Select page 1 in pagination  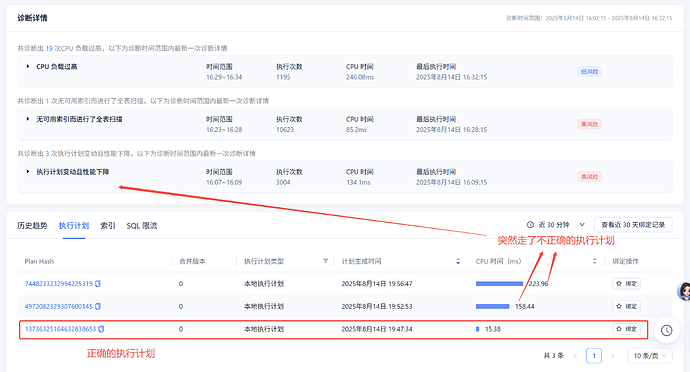tap(594, 356)
